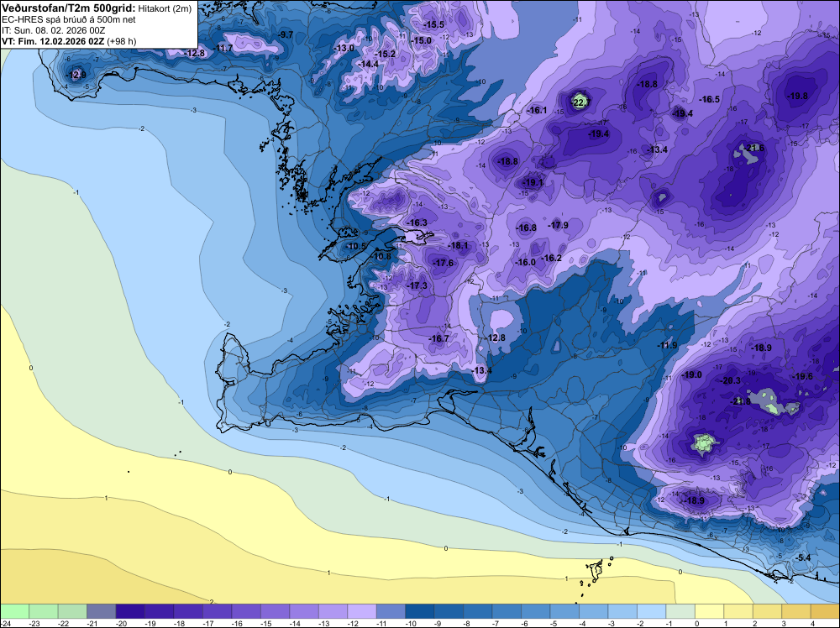Viewport: 840px width, 628px height.
Task: Click the legend swatch labeled 4
Action: [825, 611]
